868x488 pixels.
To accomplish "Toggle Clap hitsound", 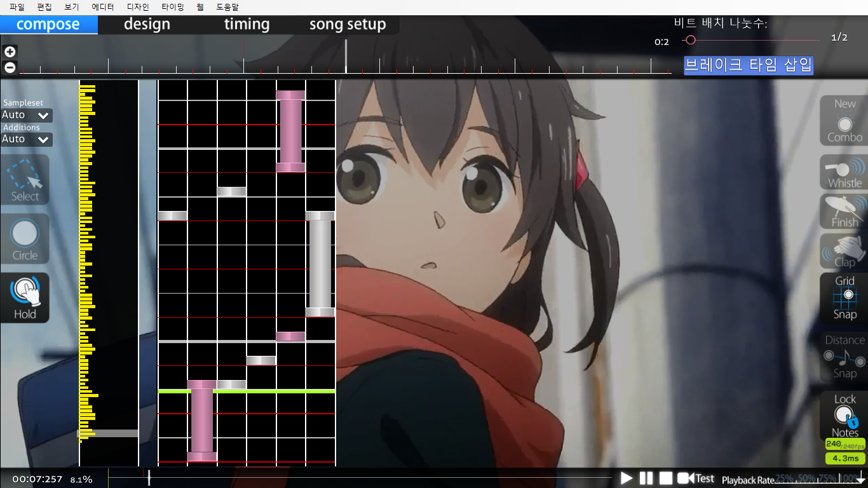I will (844, 251).
